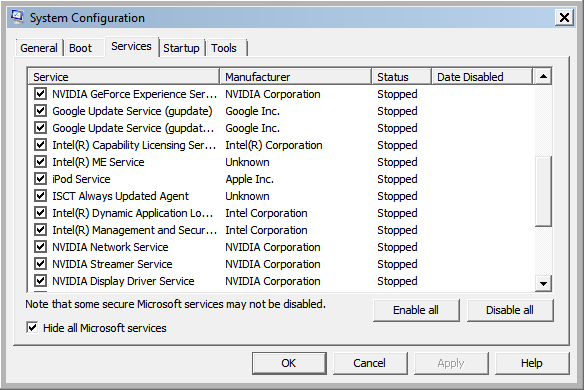Click the vertical scrollbar thumb
Image resolution: width=584 pixels, height=390 pixels.
pyautogui.click(x=543, y=191)
